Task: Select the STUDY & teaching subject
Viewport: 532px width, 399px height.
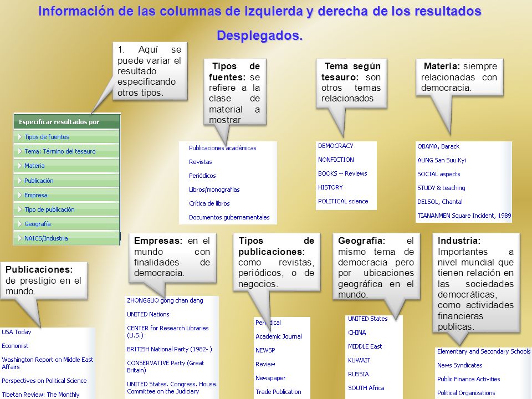Action: (x=441, y=188)
